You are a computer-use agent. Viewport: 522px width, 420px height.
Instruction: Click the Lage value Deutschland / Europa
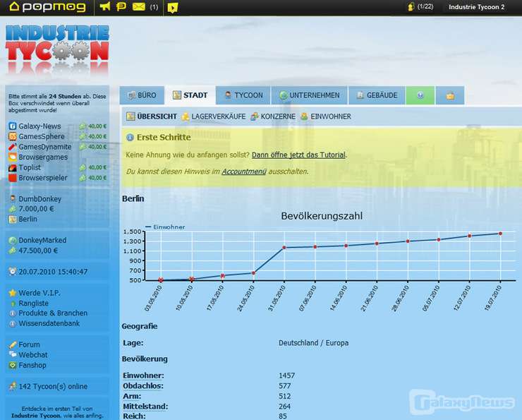click(x=314, y=343)
